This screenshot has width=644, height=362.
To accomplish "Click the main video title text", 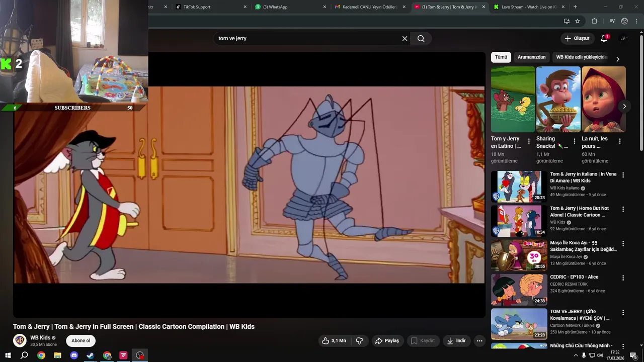I will point(134,327).
